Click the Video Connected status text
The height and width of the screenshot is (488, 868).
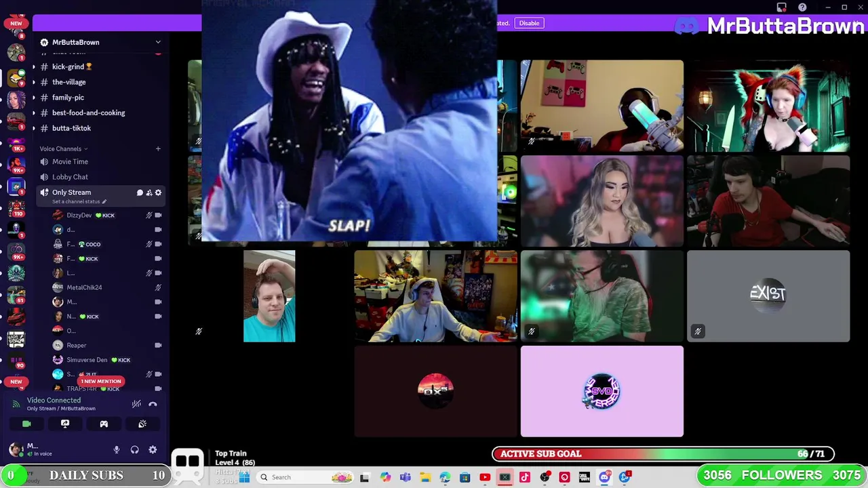tap(54, 400)
